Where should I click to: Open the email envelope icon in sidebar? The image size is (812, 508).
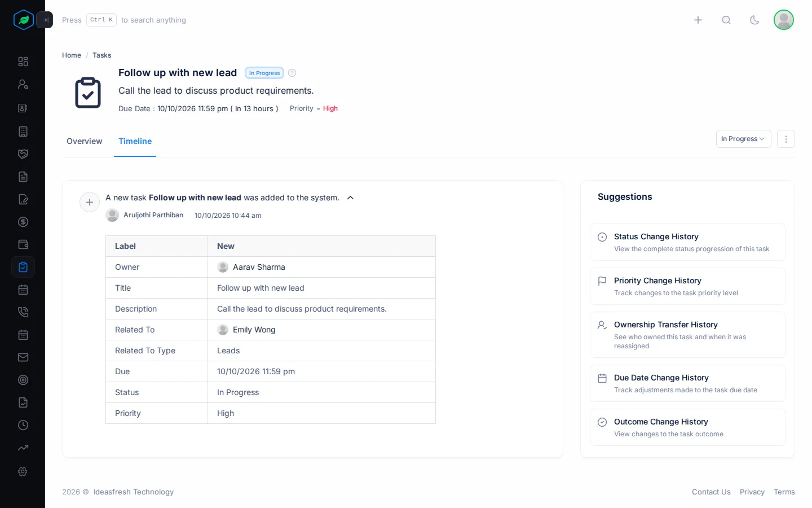point(23,357)
